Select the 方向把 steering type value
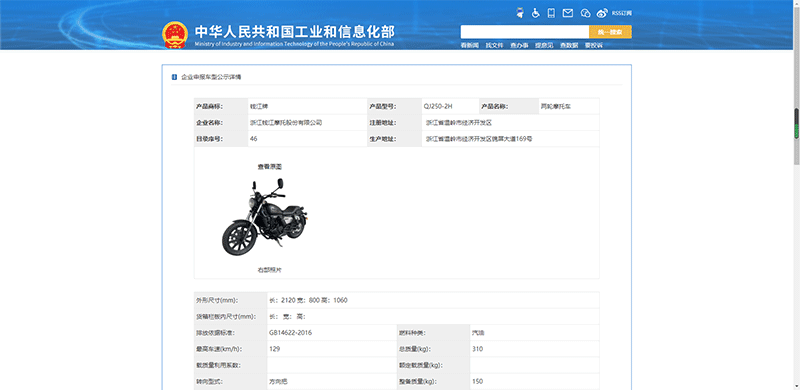This screenshot has height=390, width=800. [278, 381]
